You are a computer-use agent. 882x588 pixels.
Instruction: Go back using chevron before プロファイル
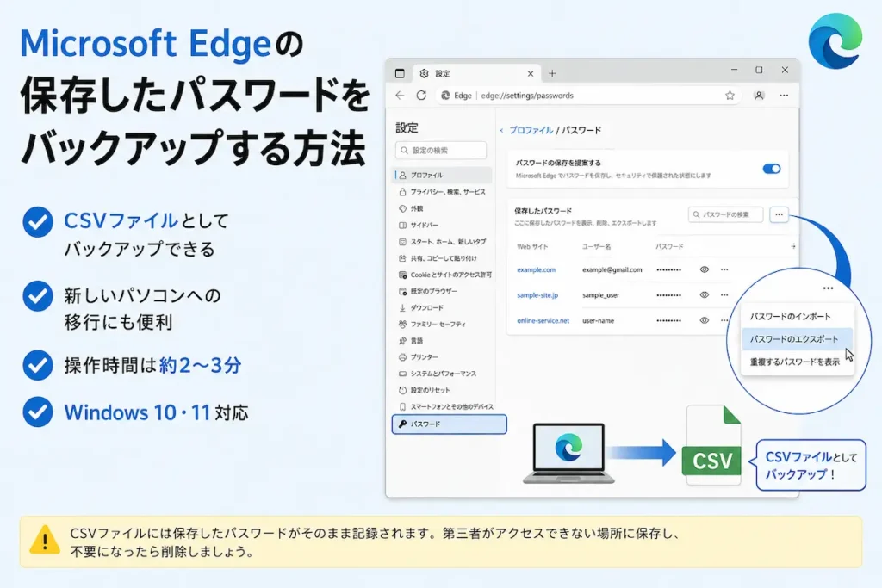[x=502, y=130]
